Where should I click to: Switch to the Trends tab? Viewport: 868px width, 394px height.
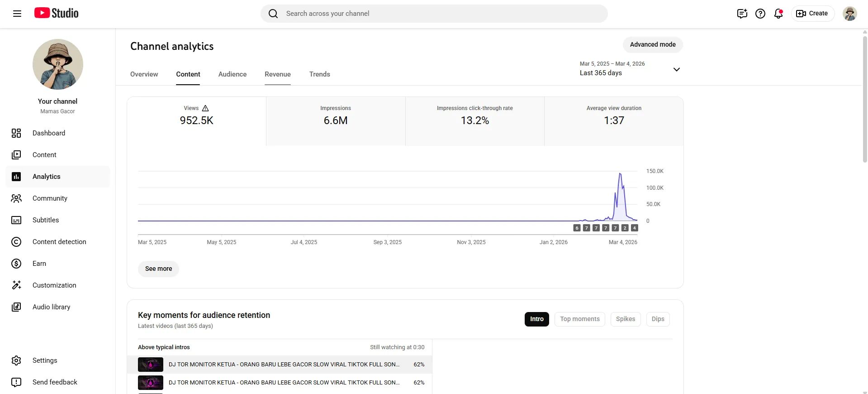tap(320, 74)
